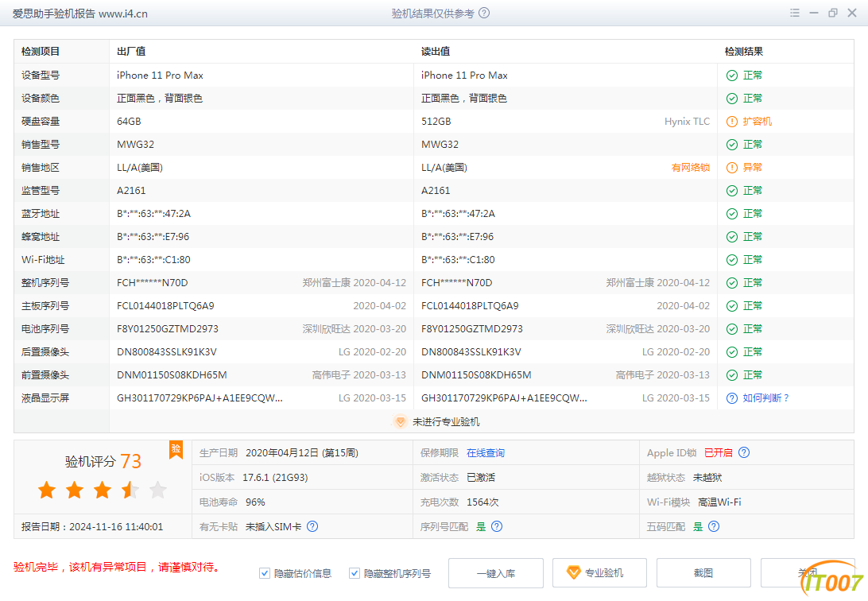Click factory value FCL0144018PLTQ6A9

[165, 306]
